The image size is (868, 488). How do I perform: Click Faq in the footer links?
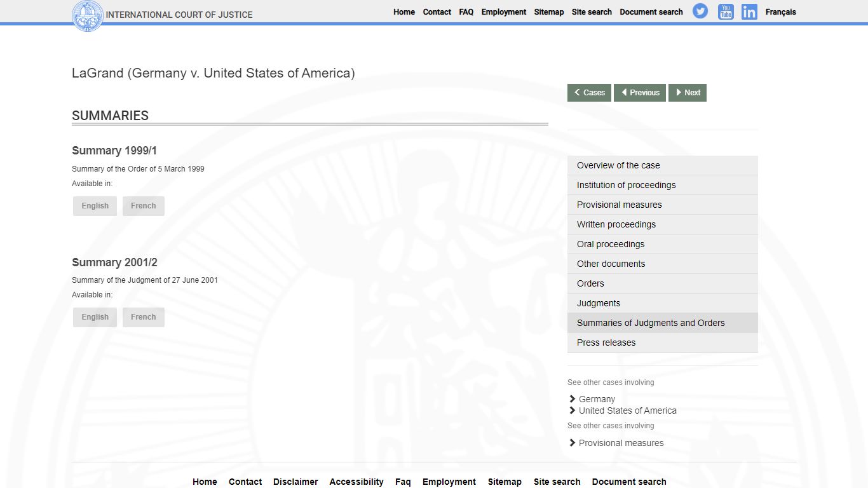(403, 482)
